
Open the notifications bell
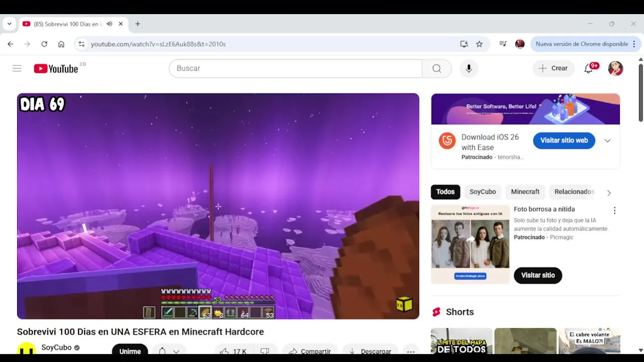pyautogui.click(x=589, y=68)
